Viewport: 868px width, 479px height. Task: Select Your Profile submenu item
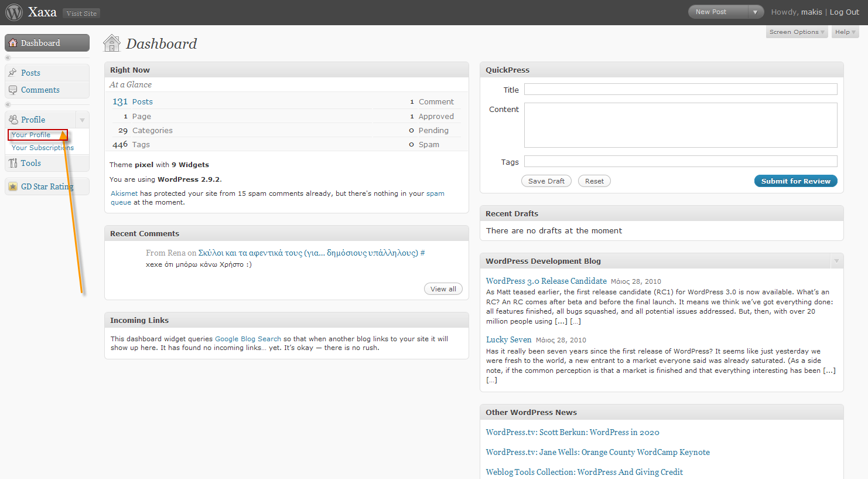31,135
